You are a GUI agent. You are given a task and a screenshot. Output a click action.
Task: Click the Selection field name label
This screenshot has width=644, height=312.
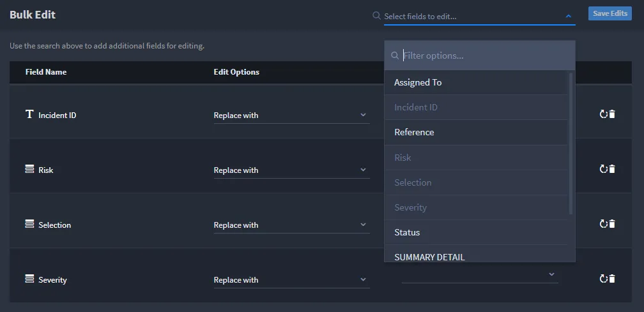(x=55, y=225)
